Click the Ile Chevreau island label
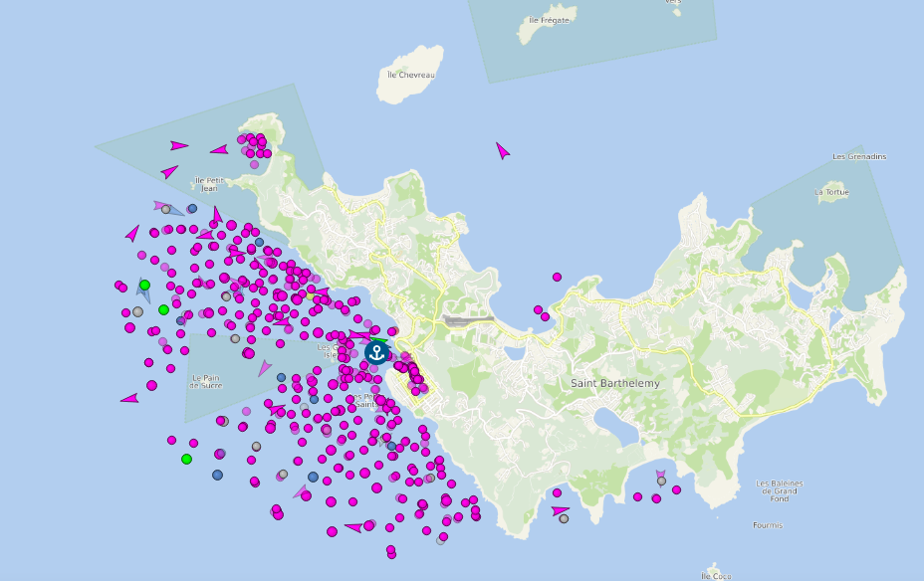This screenshot has width=924, height=581. coord(409,75)
